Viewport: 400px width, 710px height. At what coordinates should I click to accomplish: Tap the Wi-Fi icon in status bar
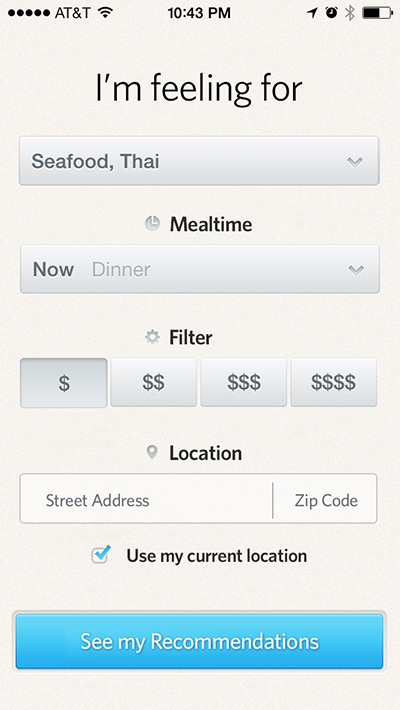pos(106,13)
